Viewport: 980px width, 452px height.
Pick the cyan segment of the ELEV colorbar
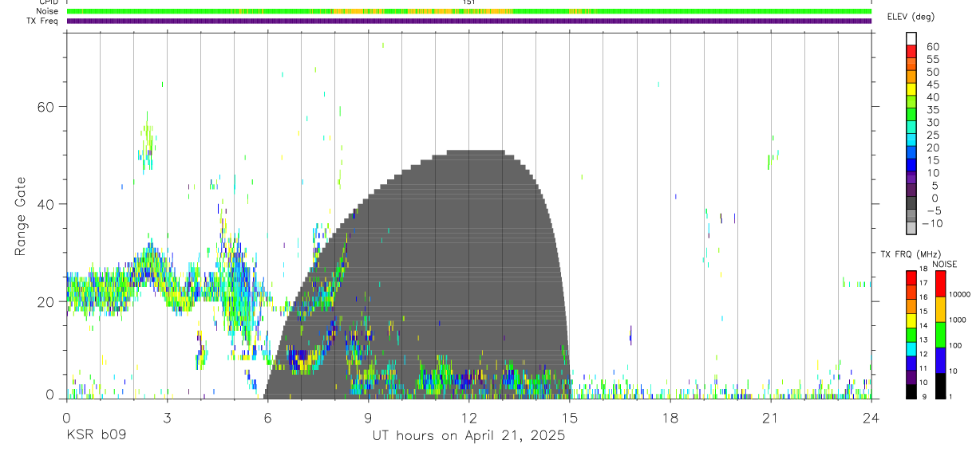[x=911, y=140]
